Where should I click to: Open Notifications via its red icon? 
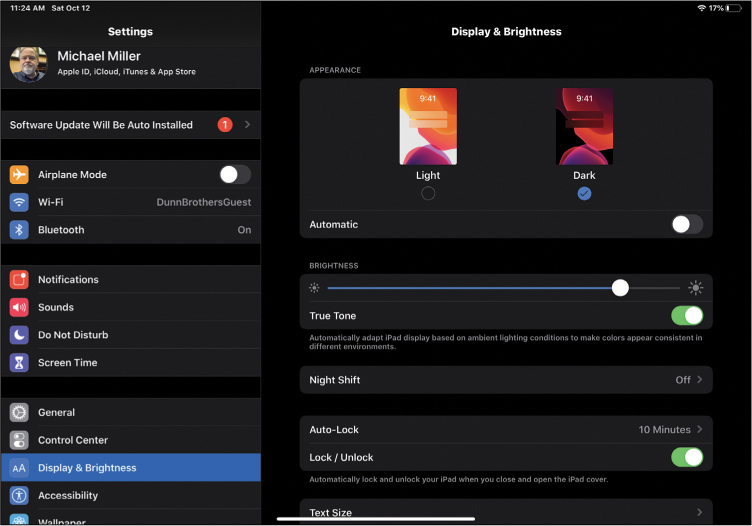pos(19,280)
